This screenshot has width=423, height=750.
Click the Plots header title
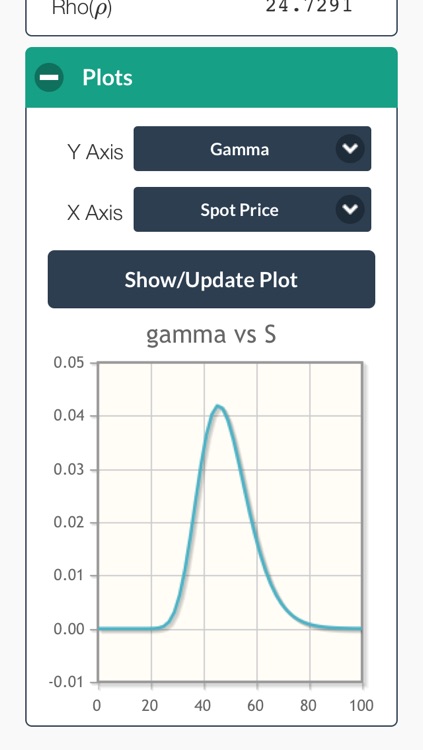pyautogui.click(x=107, y=77)
